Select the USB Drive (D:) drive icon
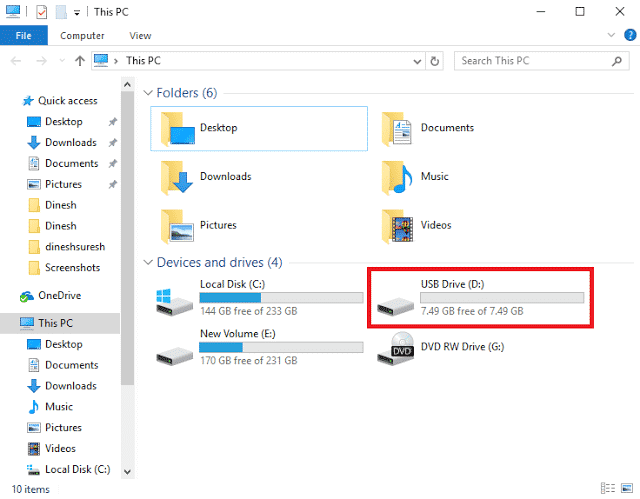Image resolution: width=640 pixels, height=499 pixels. click(x=396, y=306)
